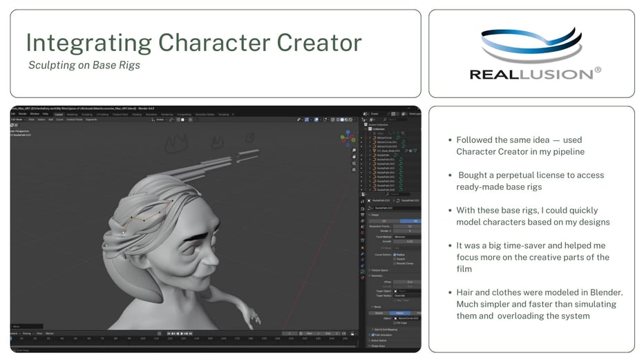644x362 pixels.
Task: Switch to the Modeling workspace tab
Action: (x=73, y=115)
